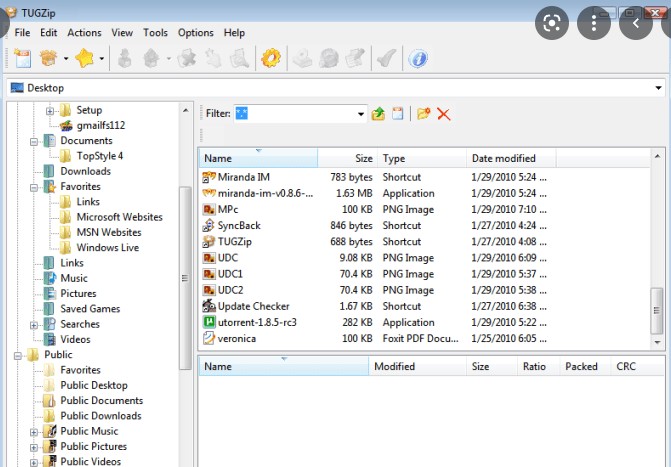Open the Help menu
The width and height of the screenshot is (671, 467).
pyautogui.click(x=234, y=33)
